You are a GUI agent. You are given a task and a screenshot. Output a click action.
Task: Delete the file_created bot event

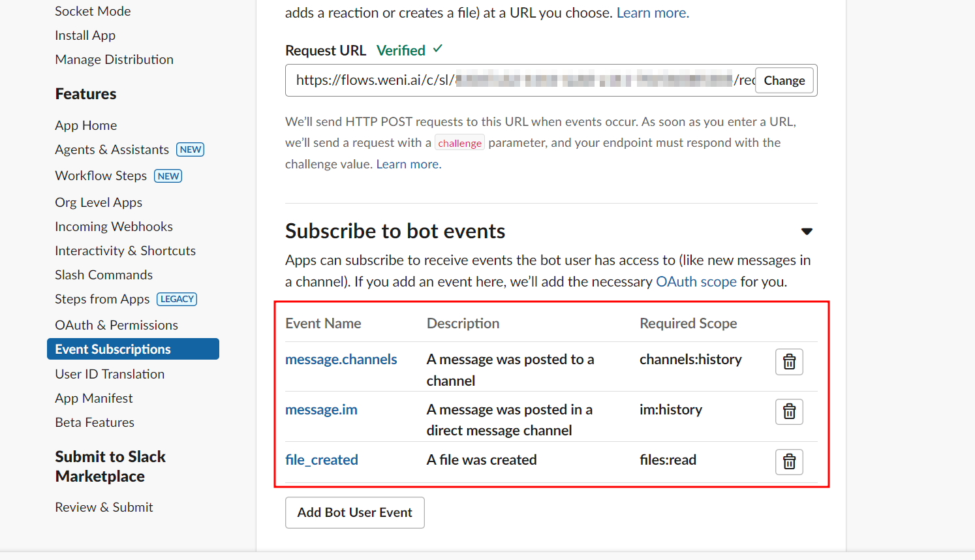coord(789,461)
